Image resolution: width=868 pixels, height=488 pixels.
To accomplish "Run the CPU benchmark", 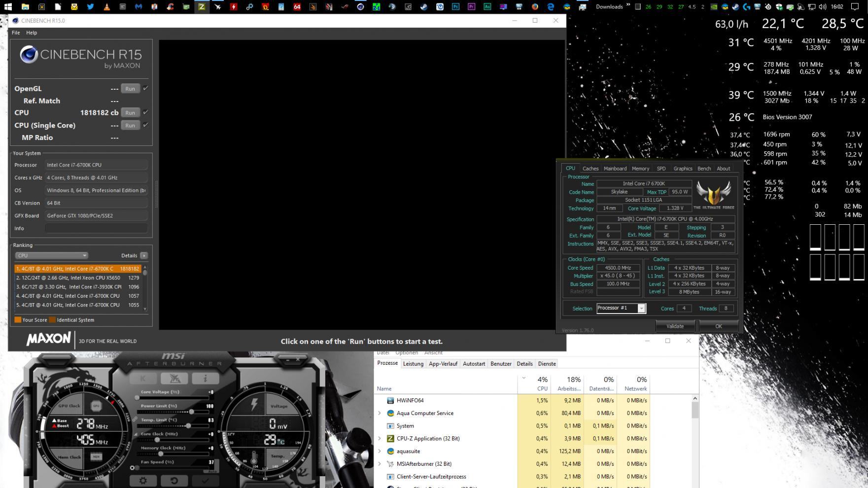I will coord(130,112).
